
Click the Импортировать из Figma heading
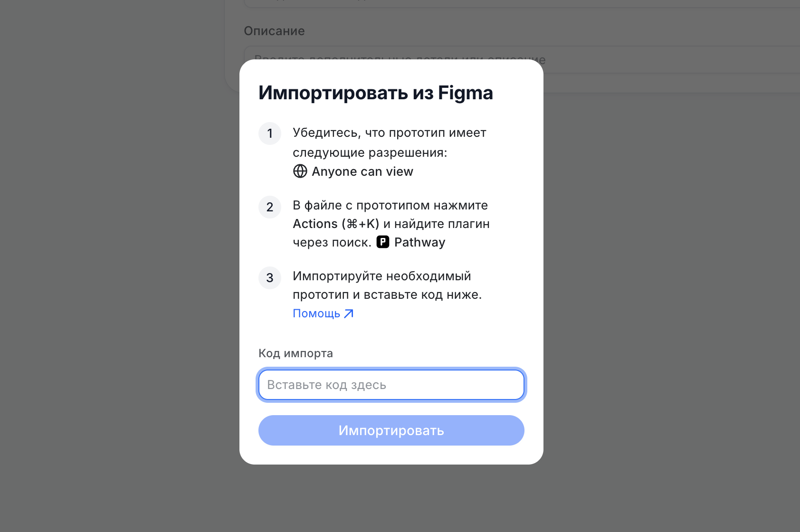pos(375,93)
